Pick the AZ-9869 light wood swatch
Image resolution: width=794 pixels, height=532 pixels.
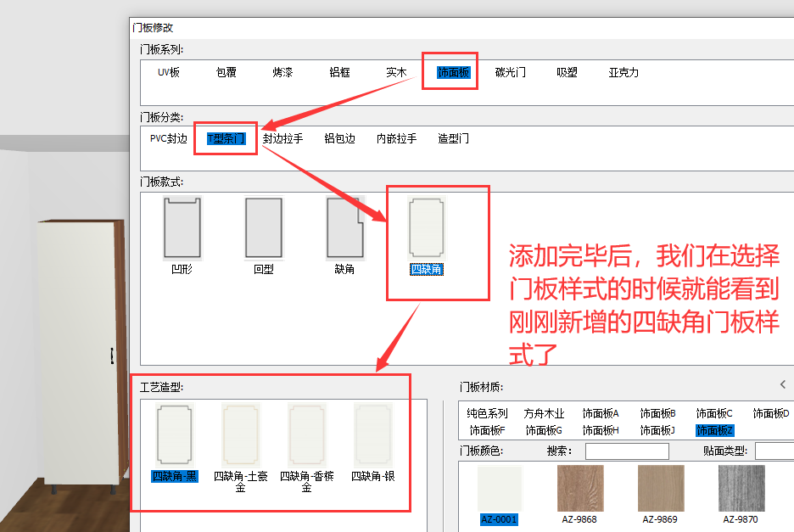point(661,489)
